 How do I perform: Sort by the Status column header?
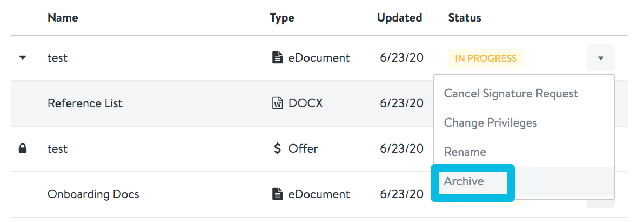click(465, 18)
